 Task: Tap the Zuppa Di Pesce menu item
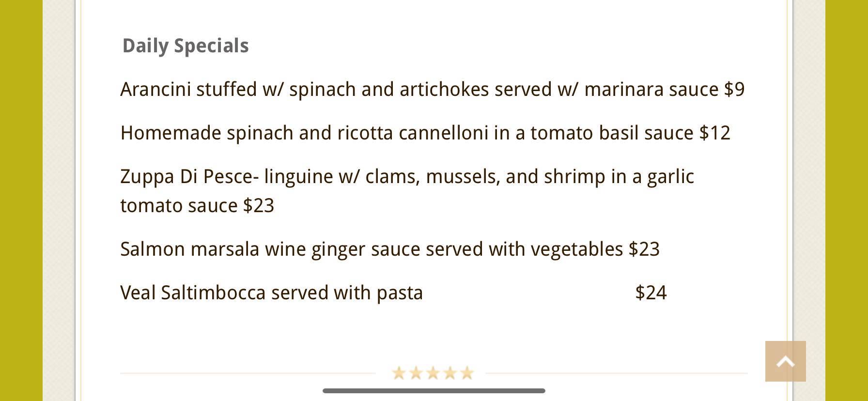click(x=407, y=191)
